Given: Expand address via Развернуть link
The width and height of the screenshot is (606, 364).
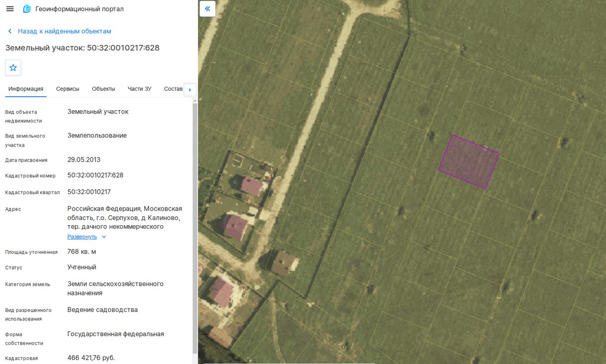Looking at the screenshot, I should (x=82, y=237).
